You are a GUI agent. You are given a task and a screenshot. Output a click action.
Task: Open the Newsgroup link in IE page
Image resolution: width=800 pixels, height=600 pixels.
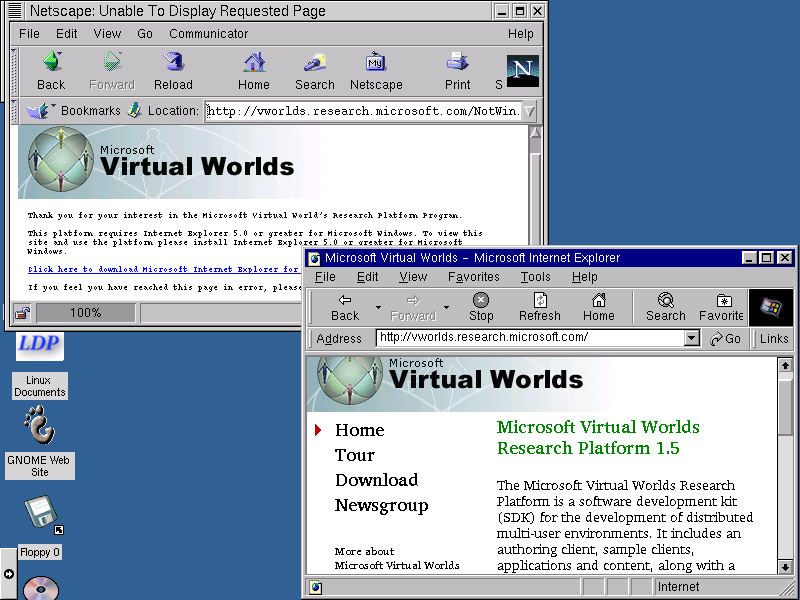(382, 505)
